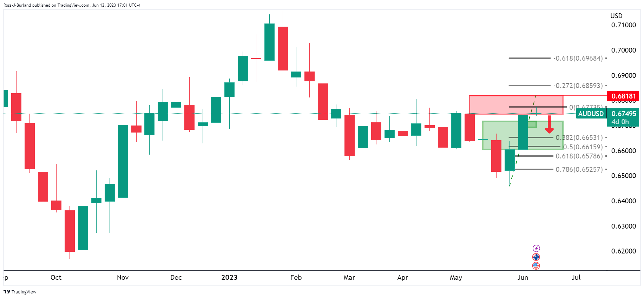Click the US flag economic event icon
This screenshot has width=644, height=298.
click(x=536, y=266)
